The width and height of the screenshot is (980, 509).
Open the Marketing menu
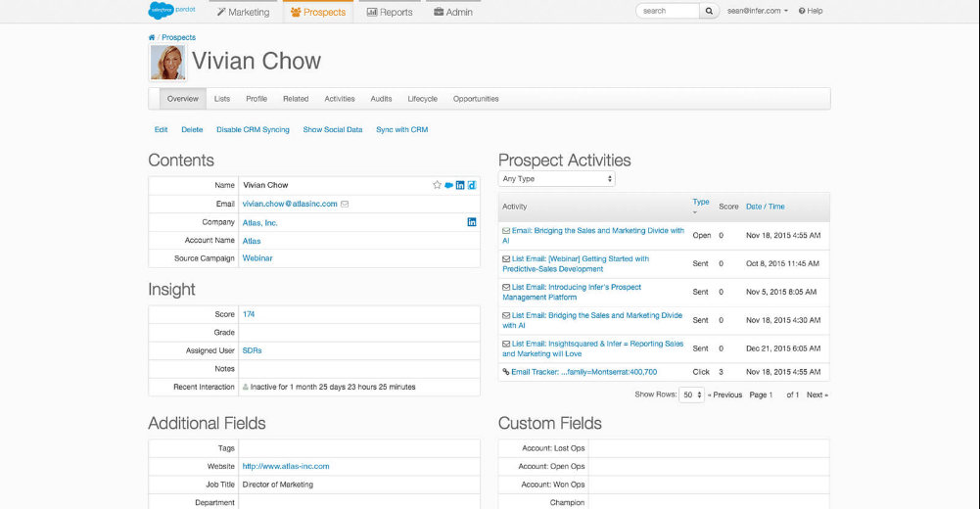(x=243, y=12)
